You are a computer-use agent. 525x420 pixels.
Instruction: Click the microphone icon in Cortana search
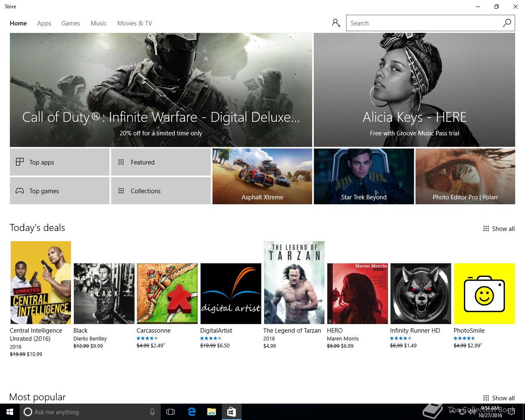[152, 412]
